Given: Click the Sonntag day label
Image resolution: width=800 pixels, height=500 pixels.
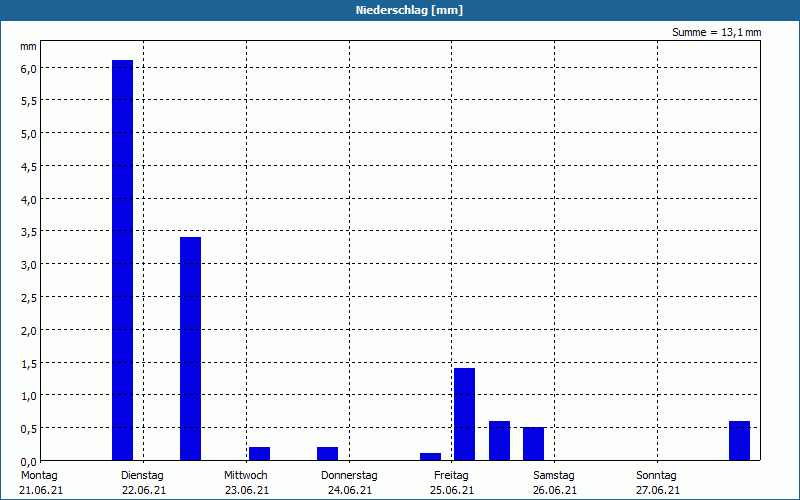Looking at the screenshot, I should tap(656, 476).
